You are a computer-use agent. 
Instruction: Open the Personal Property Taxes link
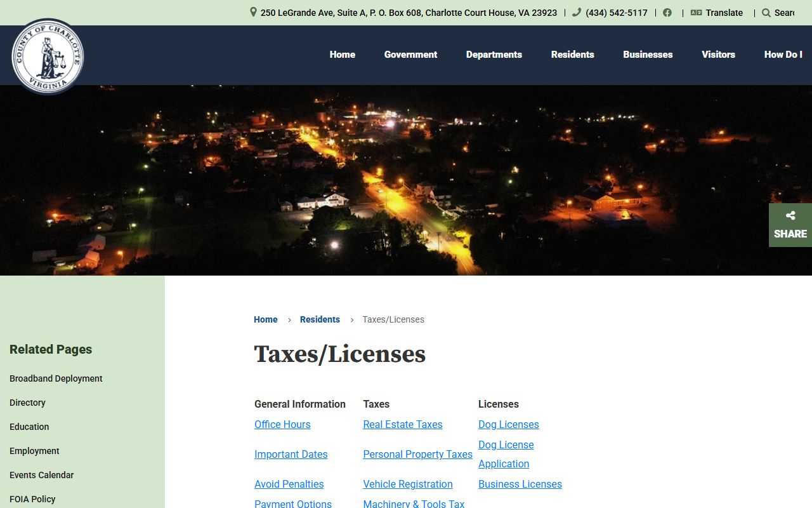417,454
